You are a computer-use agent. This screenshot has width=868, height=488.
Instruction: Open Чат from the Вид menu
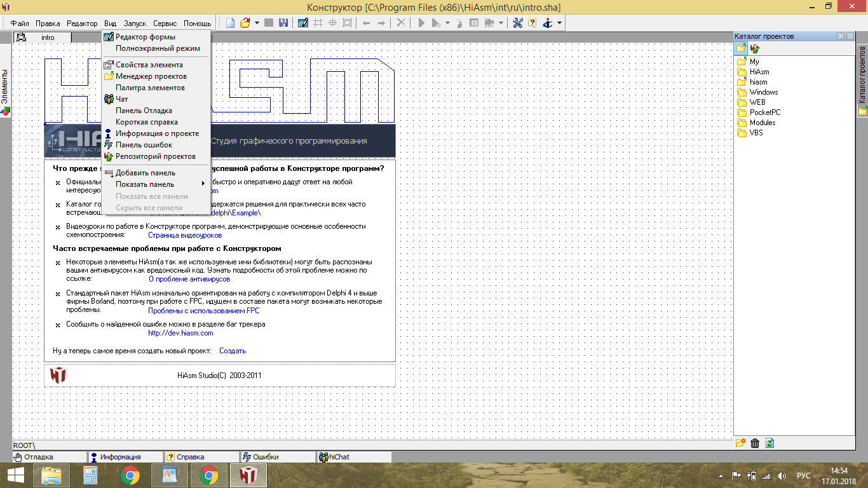click(x=156, y=99)
